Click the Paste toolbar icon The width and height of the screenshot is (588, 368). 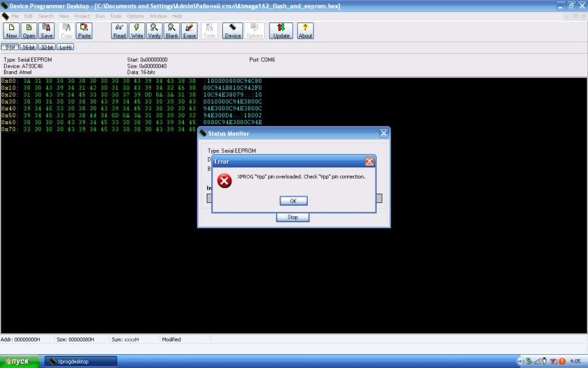[84, 31]
